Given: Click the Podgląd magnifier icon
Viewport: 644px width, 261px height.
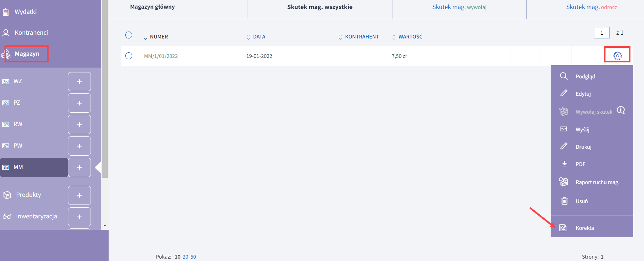Looking at the screenshot, I should coord(564,76).
